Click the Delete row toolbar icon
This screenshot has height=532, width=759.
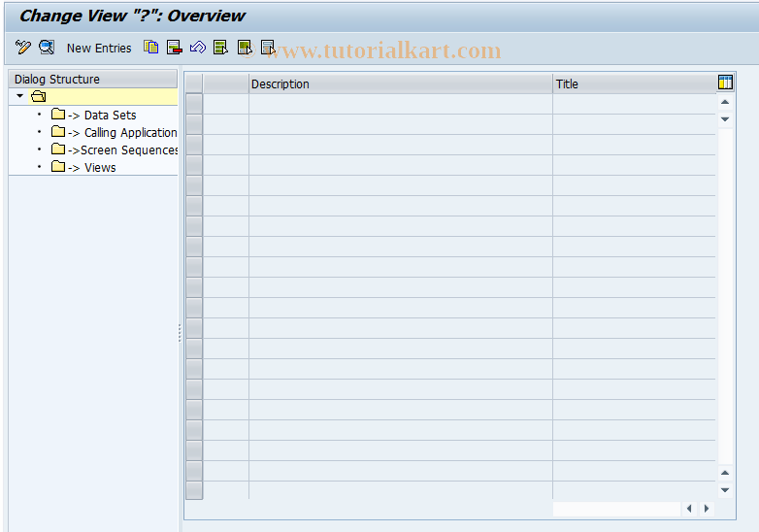[175, 47]
